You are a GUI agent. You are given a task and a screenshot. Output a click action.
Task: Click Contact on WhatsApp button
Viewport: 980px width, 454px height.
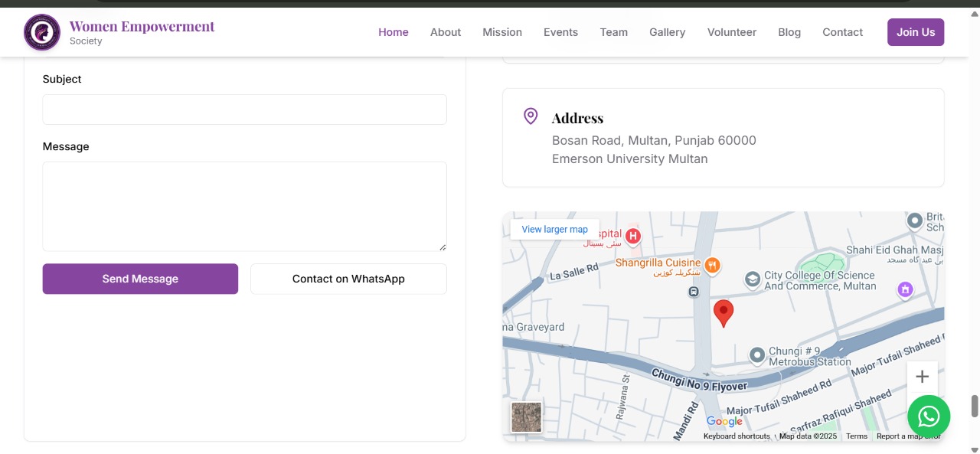pos(348,279)
